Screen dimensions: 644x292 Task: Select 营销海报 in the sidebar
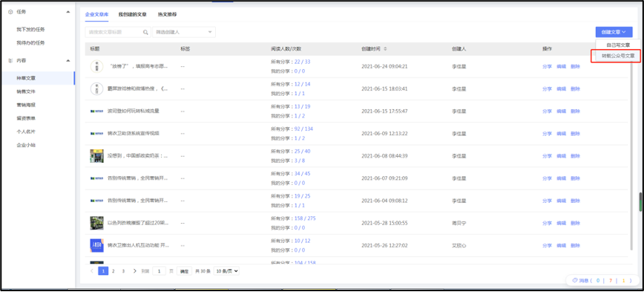coord(26,105)
